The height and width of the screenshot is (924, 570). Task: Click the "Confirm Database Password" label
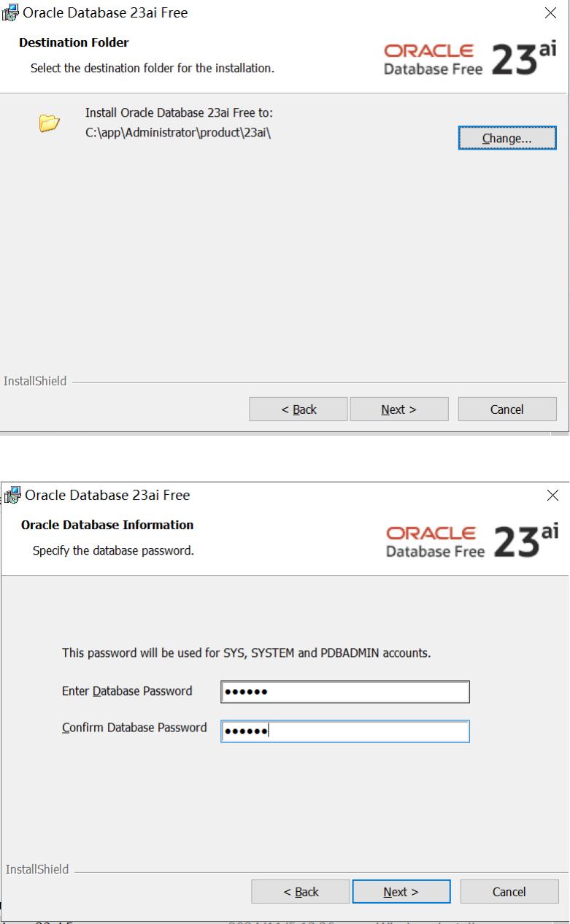click(x=134, y=728)
